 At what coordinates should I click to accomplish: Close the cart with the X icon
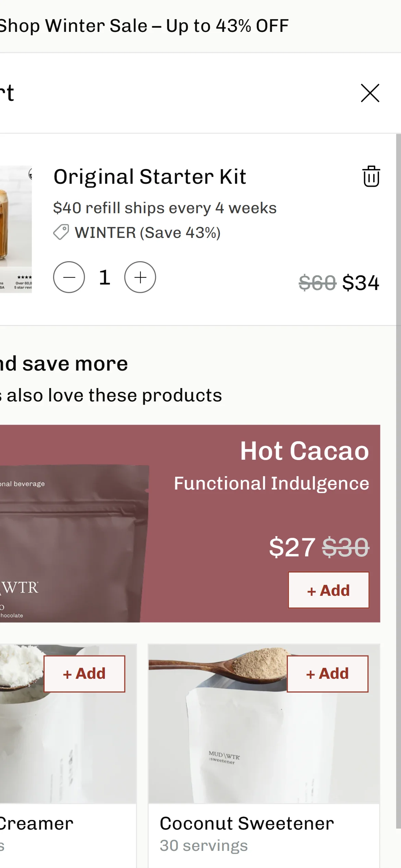[370, 93]
